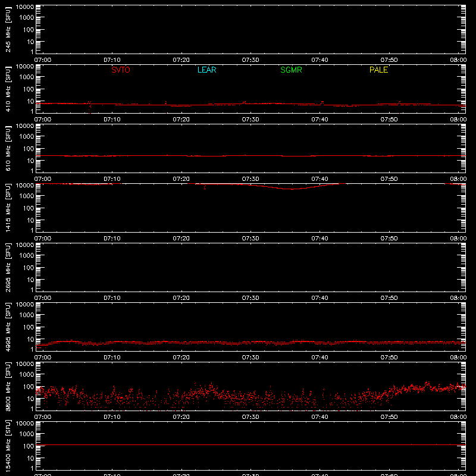Click the 07:00 tick label below 8800 MHz plot

(x=43, y=417)
